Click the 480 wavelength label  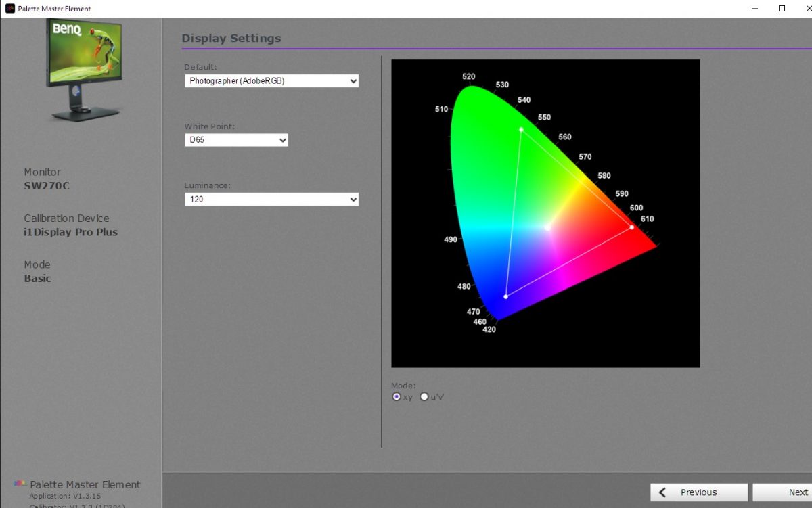point(464,287)
